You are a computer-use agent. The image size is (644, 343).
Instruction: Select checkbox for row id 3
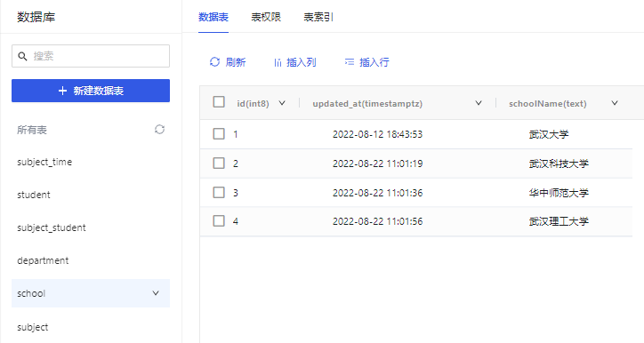(219, 192)
